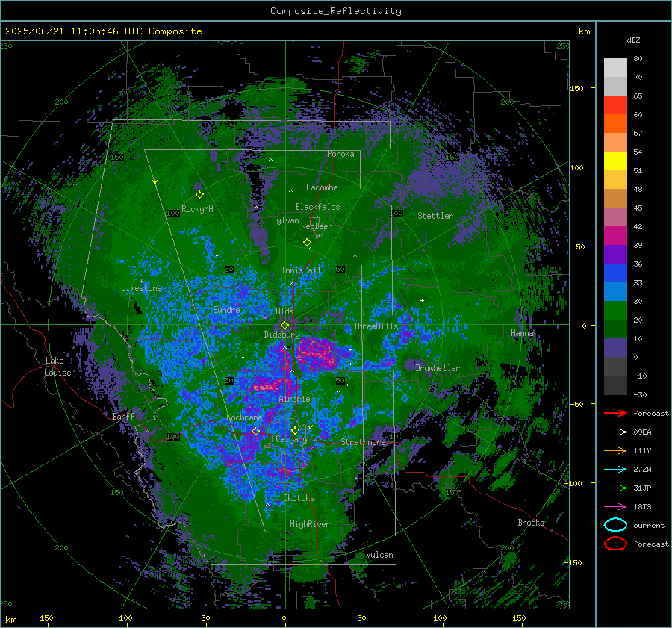Click the Limestone label

coord(141,288)
